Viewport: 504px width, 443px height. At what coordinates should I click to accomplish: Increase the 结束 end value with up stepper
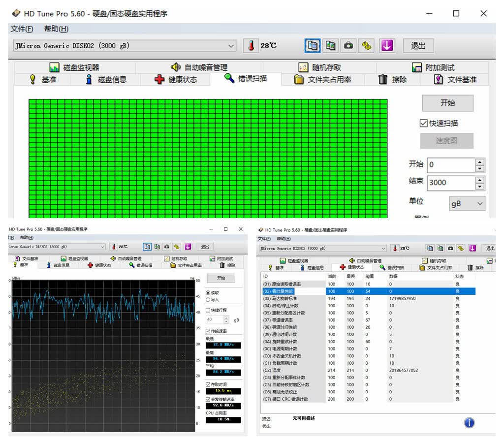pos(479,180)
